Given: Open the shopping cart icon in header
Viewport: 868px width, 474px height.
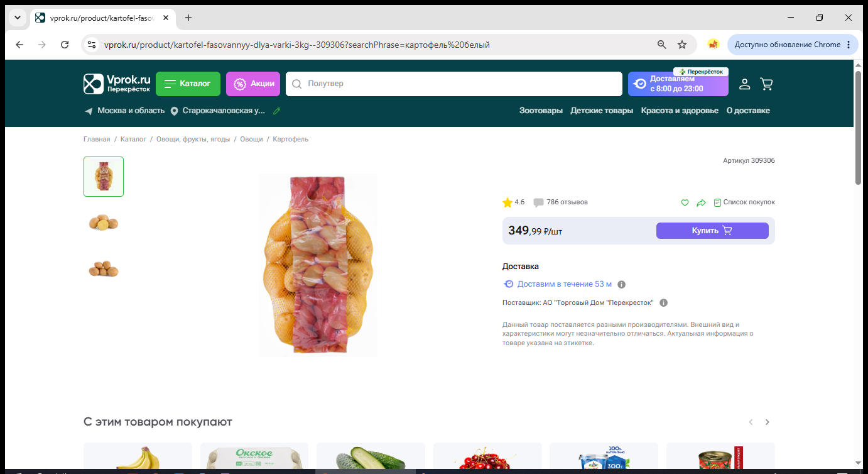Looking at the screenshot, I should pos(766,84).
